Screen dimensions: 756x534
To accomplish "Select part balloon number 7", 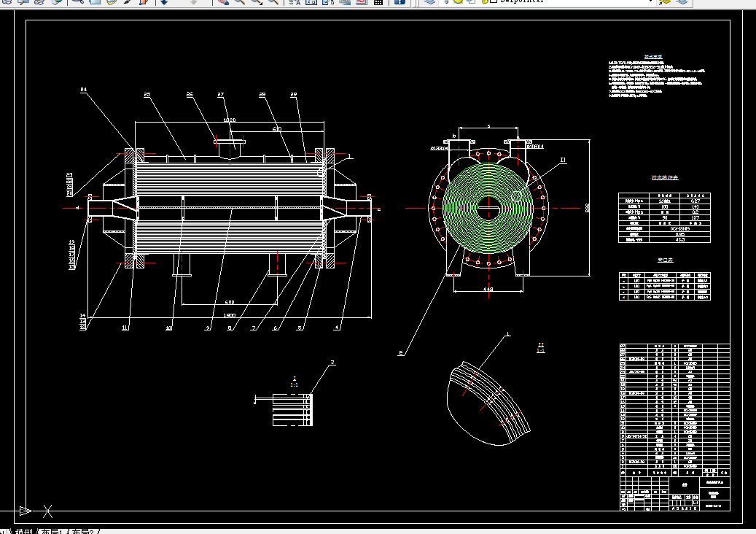I will (254, 328).
